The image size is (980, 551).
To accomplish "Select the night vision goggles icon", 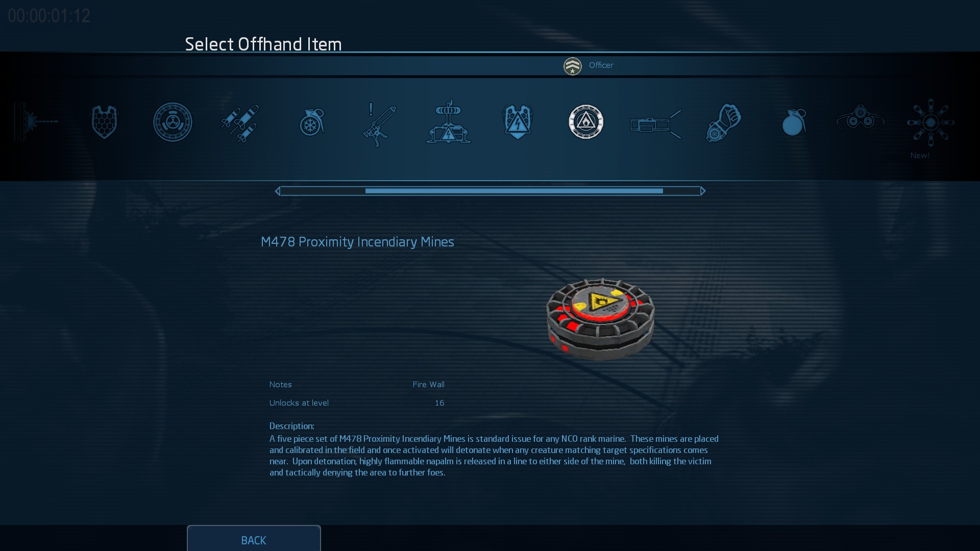I will (x=861, y=118).
